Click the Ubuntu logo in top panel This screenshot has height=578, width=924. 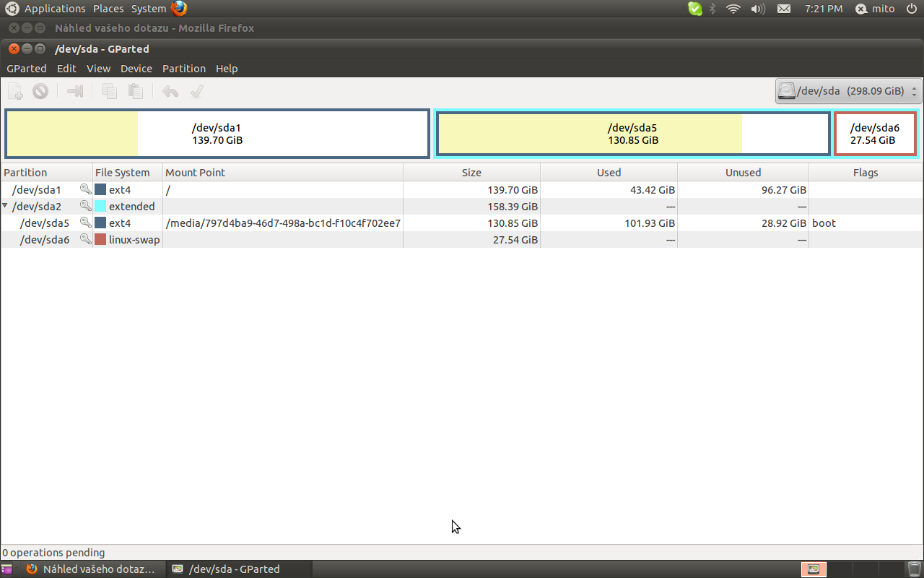(x=12, y=9)
